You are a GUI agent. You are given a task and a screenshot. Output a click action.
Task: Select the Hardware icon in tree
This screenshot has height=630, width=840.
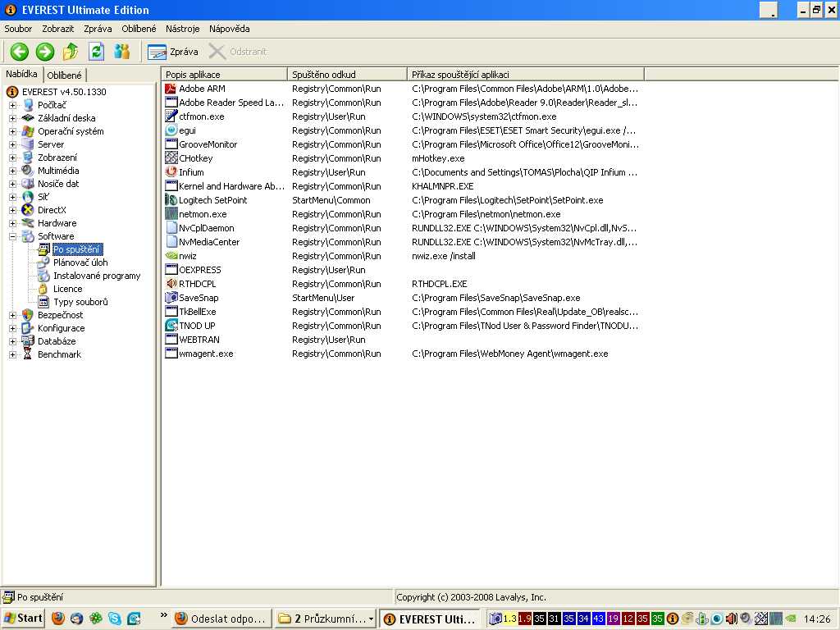(27, 223)
